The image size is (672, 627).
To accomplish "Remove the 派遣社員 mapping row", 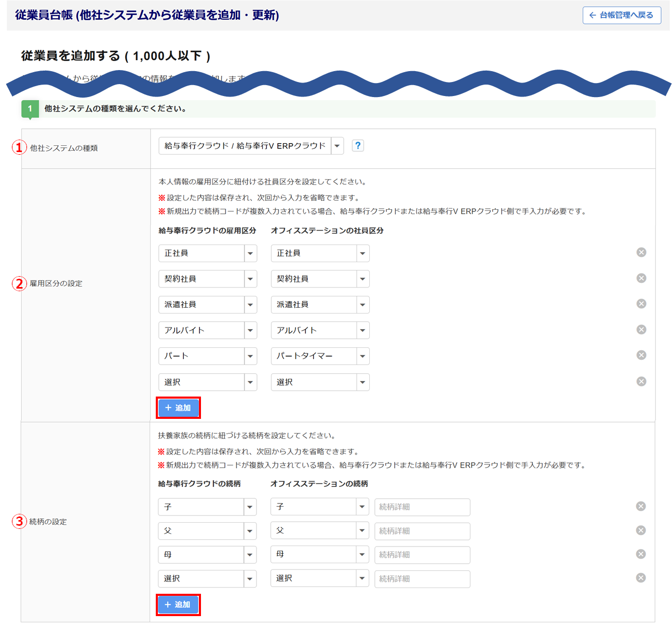I will point(641,304).
